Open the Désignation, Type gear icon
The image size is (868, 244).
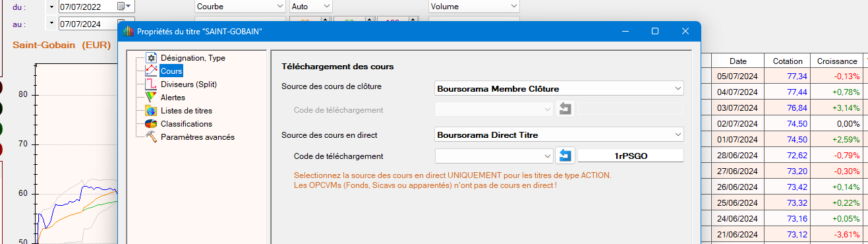(151, 57)
